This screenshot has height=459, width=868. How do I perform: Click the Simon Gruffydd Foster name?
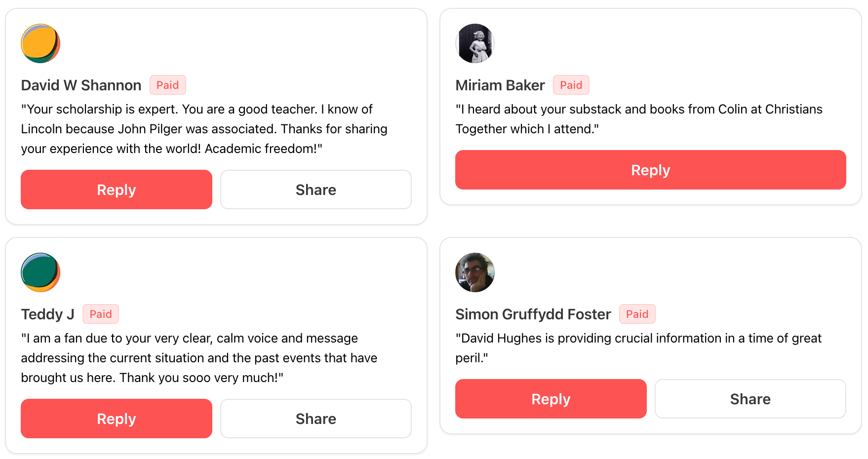tap(533, 314)
